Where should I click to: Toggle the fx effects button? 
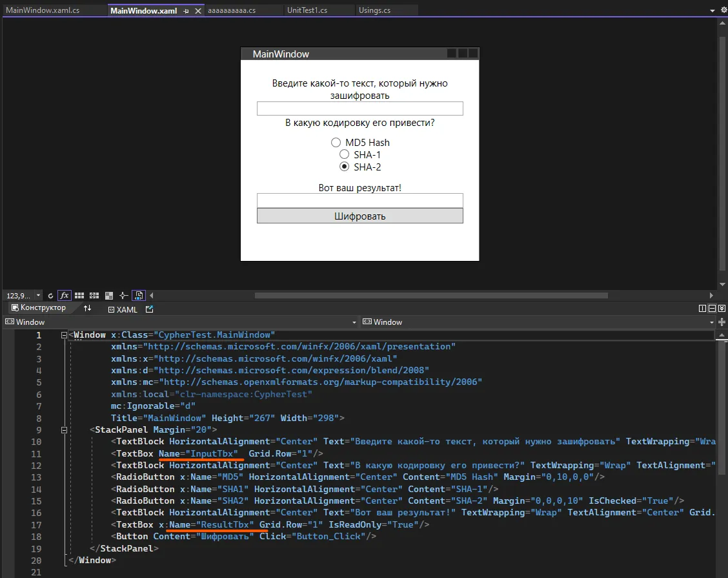point(64,296)
